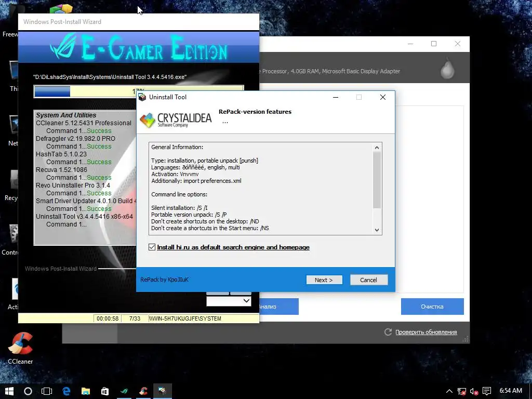532x399 pixels.
Task: Click the muted volume tray icon
Action: (474, 392)
